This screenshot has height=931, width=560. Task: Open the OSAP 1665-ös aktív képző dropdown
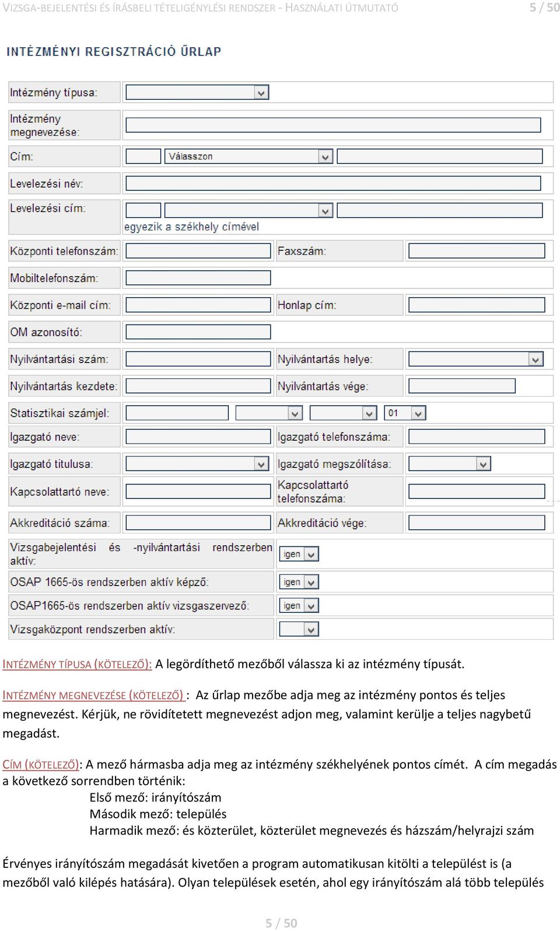tap(299, 582)
